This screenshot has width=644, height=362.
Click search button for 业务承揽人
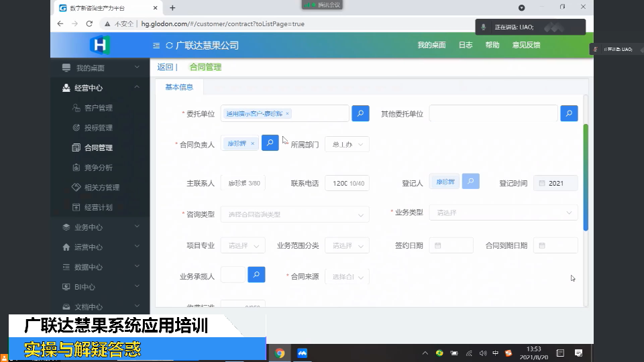256,275
